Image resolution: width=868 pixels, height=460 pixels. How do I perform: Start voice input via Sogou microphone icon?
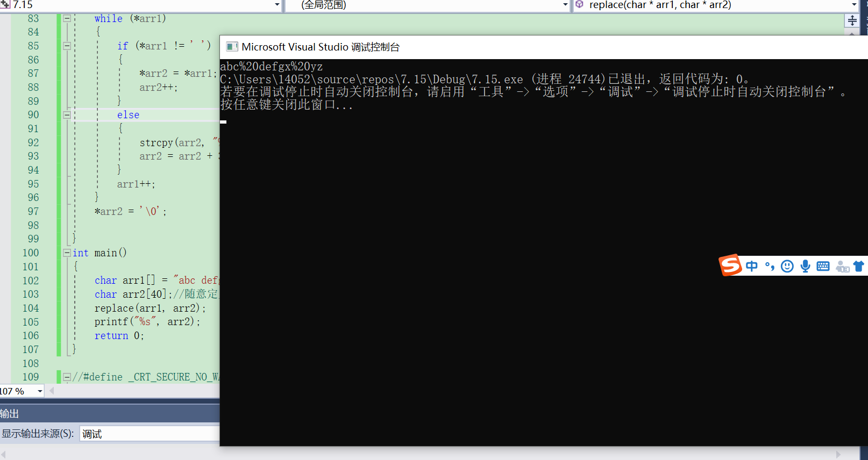click(x=805, y=266)
